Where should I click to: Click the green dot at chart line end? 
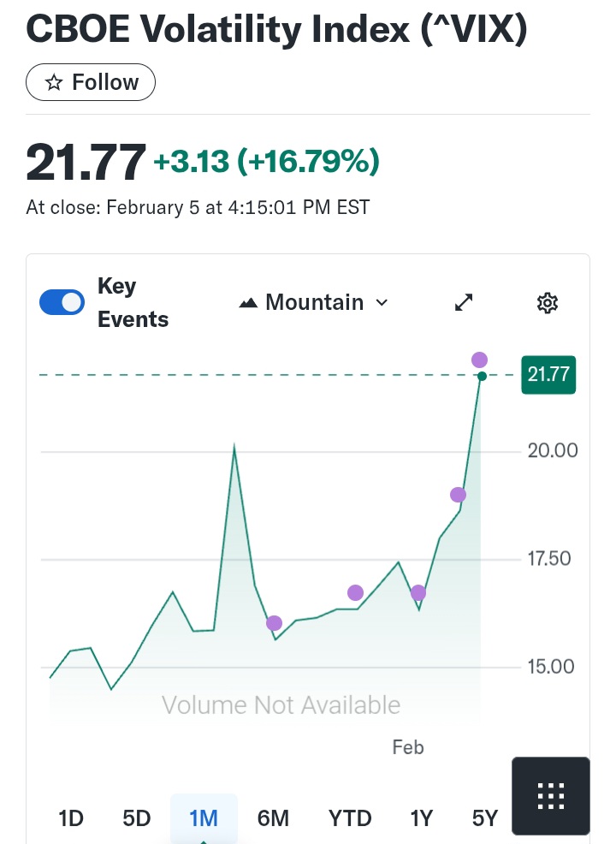(483, 377)
